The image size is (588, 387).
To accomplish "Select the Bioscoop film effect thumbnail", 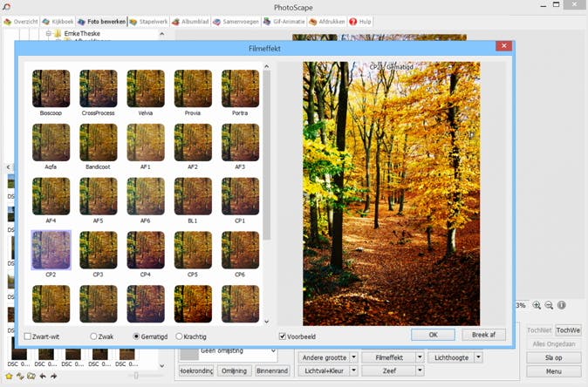I will pos(51,89).
